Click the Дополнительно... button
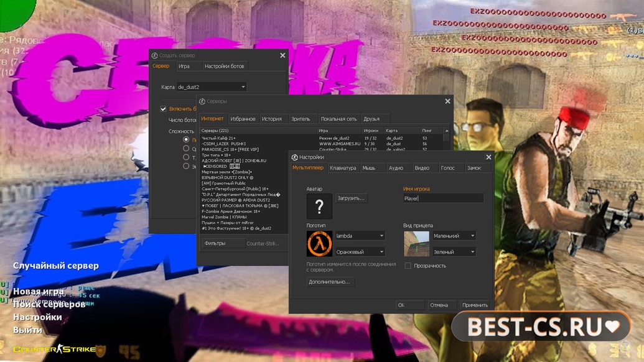 (x=329, y=282)
